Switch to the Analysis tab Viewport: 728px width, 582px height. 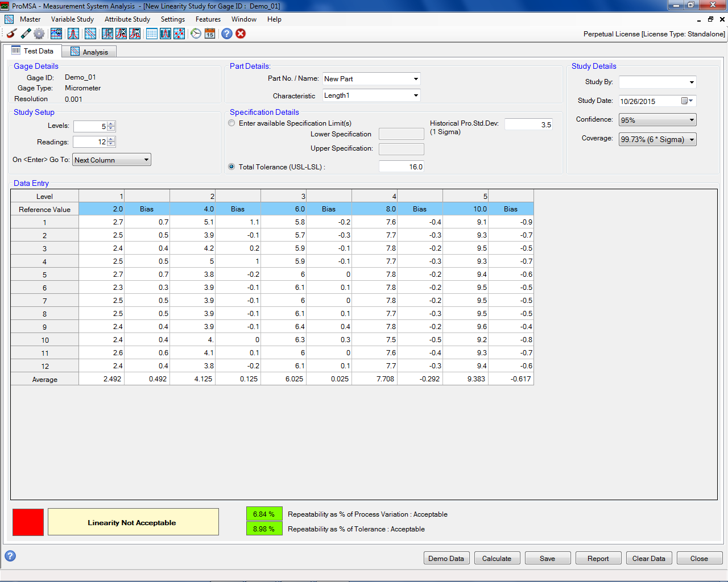click(89, 52)
